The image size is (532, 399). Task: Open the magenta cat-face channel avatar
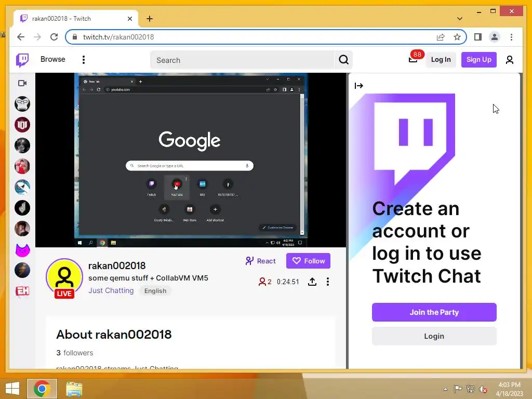pyautogui.click(x=22, y=250)
